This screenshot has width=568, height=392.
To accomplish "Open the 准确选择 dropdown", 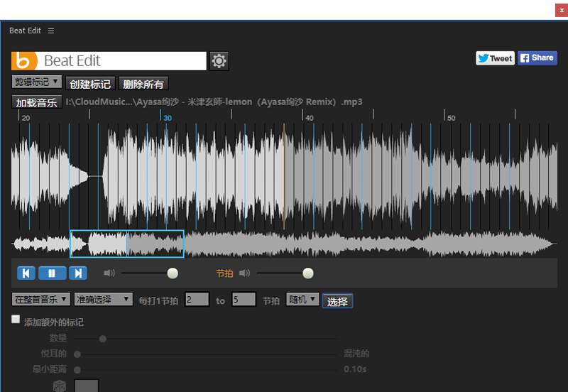I will pyautogui.click(x=103, y=299).
